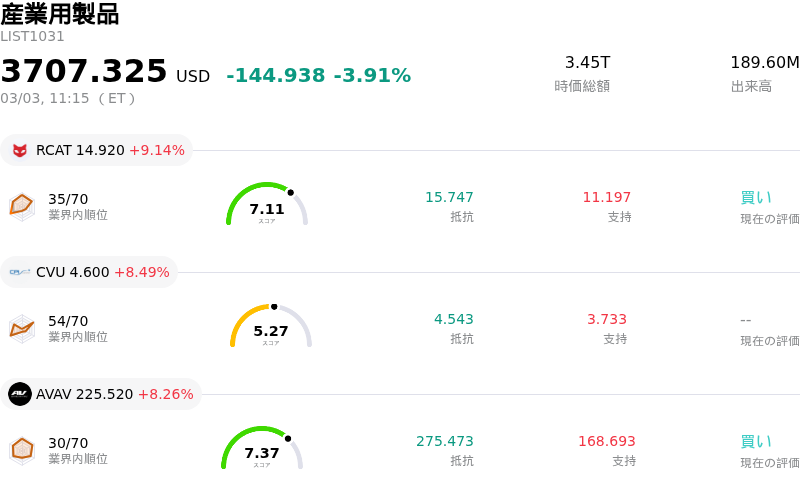This screenshot has width=800, height=488.
Task: Open the RCAT 14.920 stock chip
Action: [97, 151]
